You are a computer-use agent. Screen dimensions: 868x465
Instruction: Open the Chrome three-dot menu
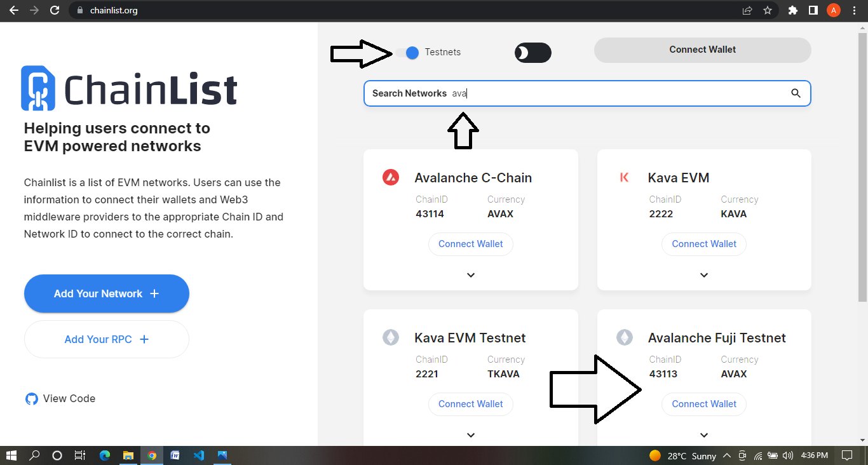click(855, 10)
